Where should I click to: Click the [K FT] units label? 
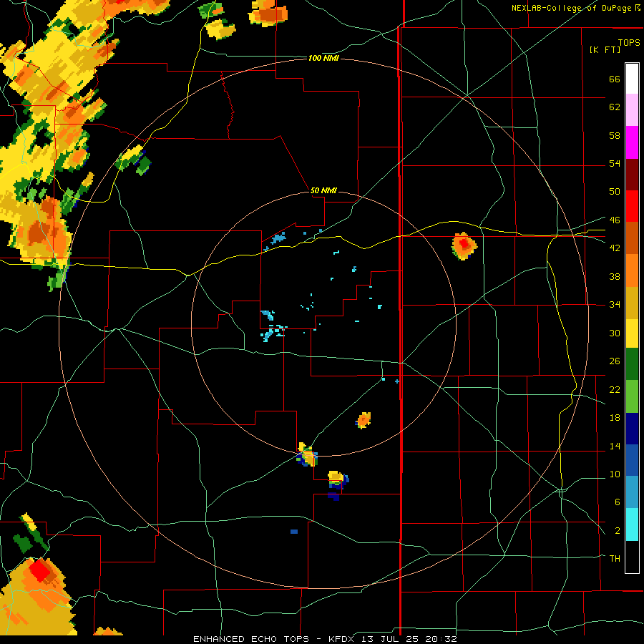click(605, 49)
